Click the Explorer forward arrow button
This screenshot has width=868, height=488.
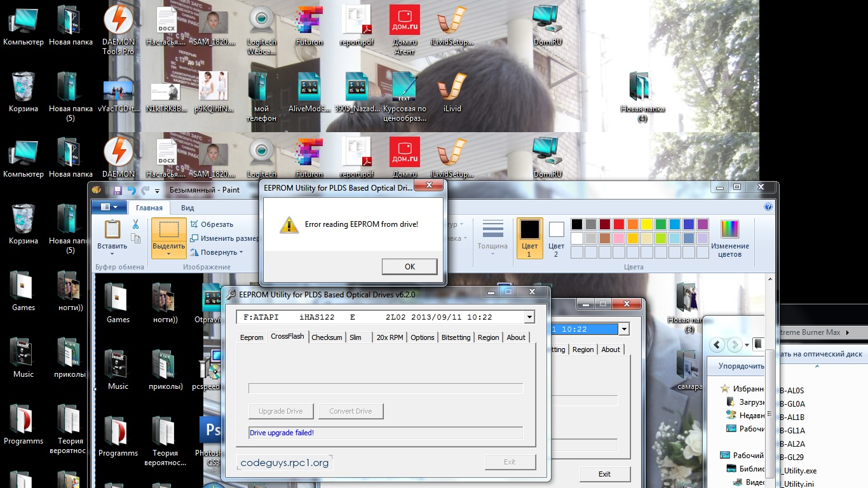coord(735,345)
